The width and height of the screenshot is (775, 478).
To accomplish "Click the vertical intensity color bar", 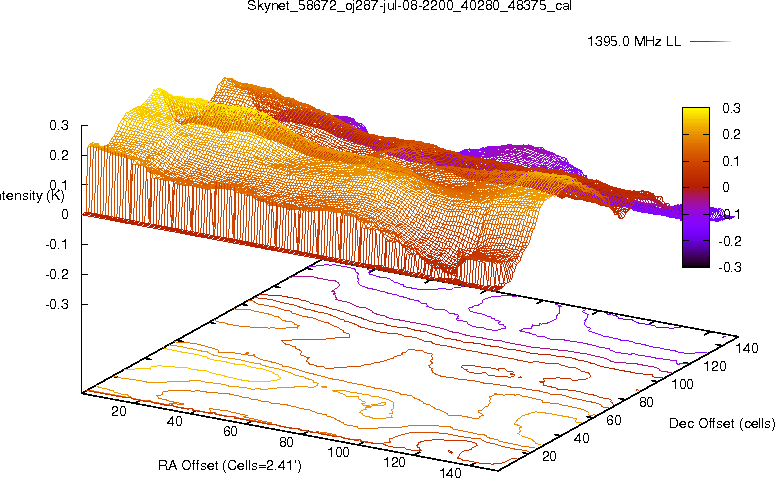I will pos(695,187).
